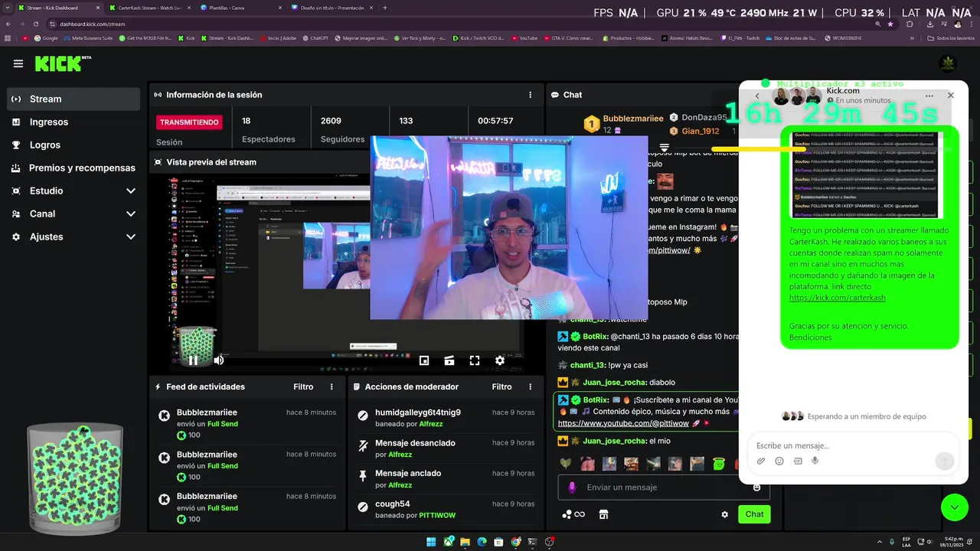Screen dimensions: 980x551
Task: Select the green heart emote in chat
Action: (x=565, y=464)
